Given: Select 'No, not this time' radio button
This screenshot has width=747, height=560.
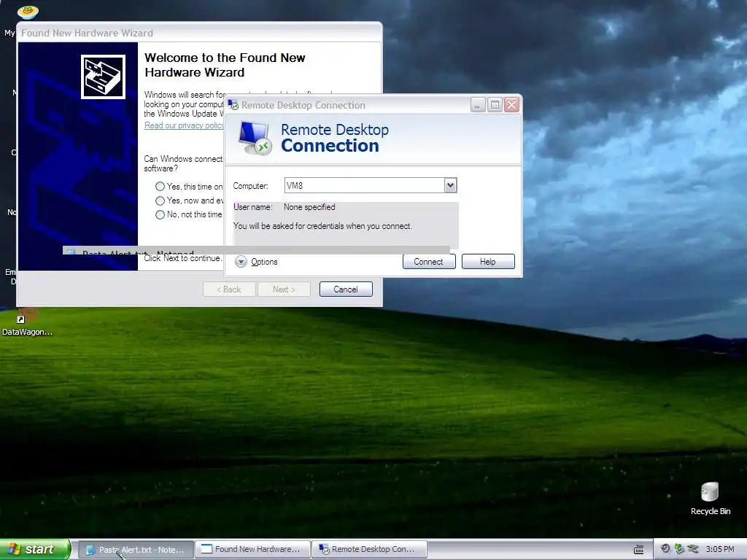Looking at the screenshot, I should tap(160, 215).
